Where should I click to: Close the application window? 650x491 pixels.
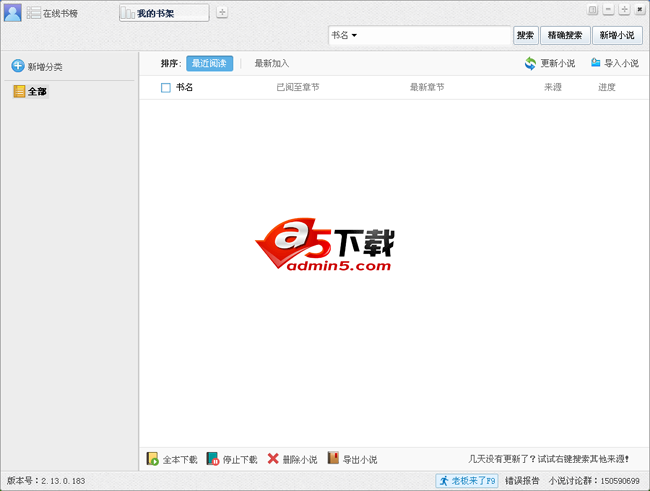(x=640, y=10)
